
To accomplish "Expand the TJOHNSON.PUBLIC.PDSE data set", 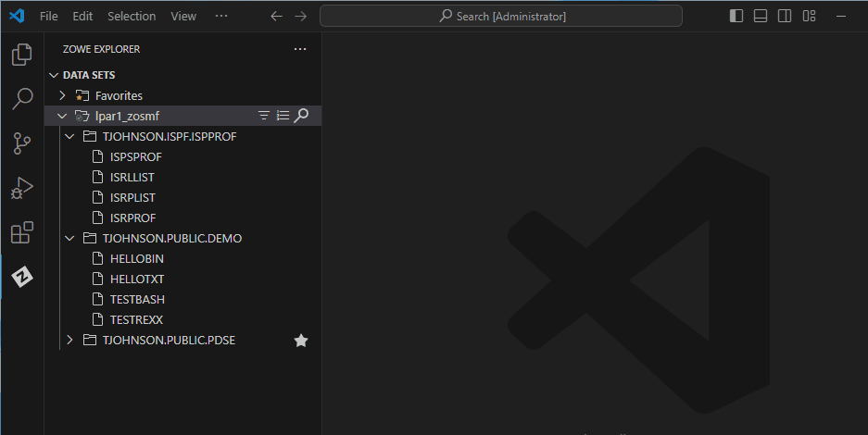I will click(69, 341).
